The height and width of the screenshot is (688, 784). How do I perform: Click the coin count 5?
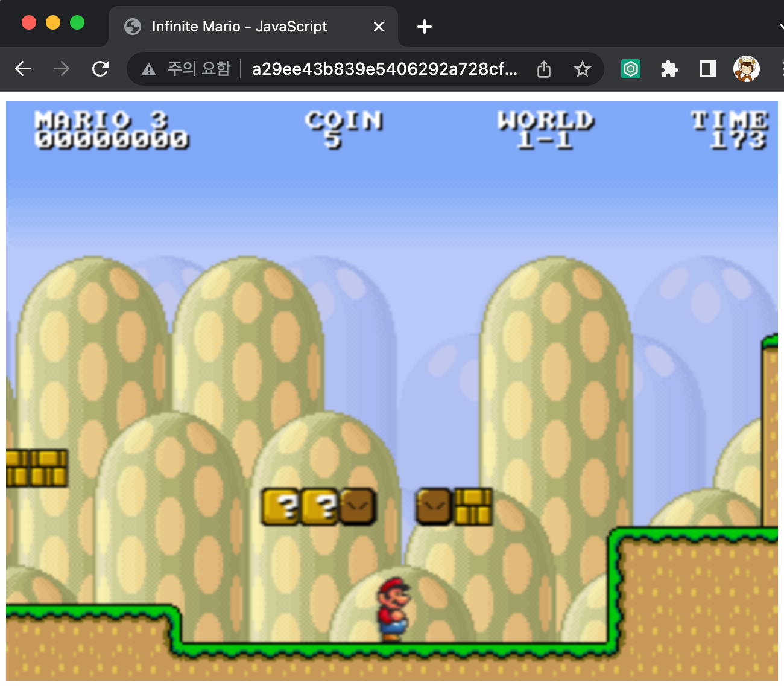click(333, 140)
